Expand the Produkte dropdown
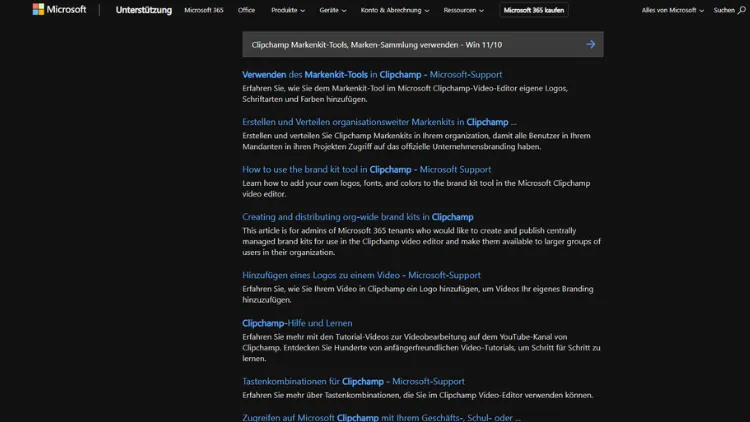This screenshot has width=750, height=422. 287,10
